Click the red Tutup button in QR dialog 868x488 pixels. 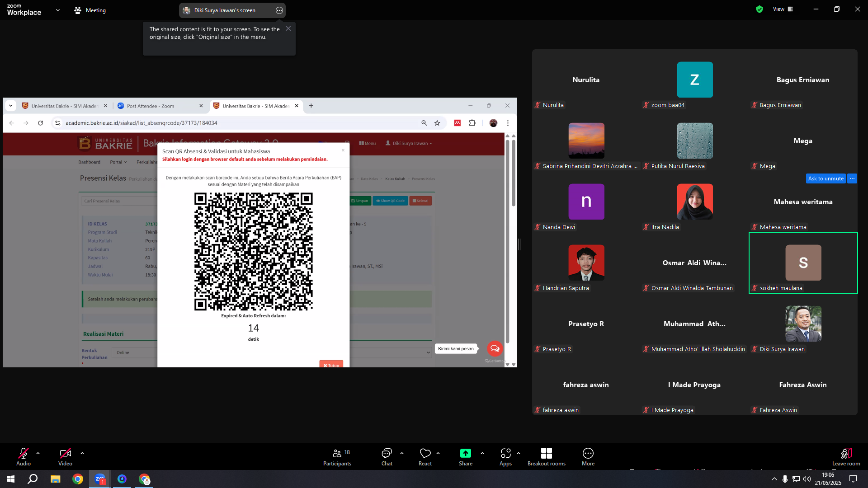coord(331,364)
